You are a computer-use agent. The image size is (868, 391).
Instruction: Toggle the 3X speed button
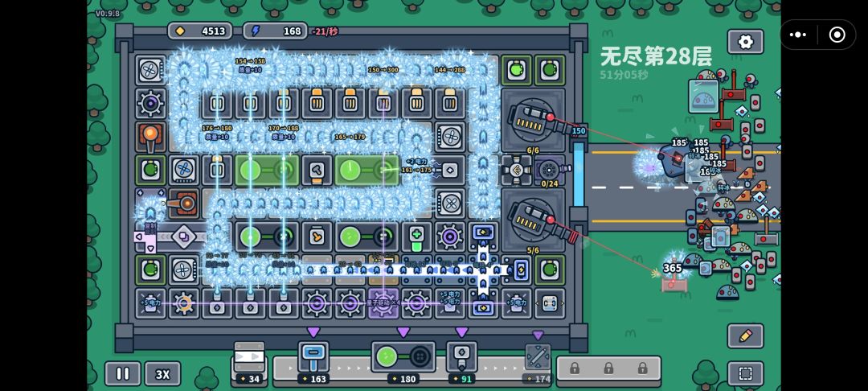(x=162, y=374)
